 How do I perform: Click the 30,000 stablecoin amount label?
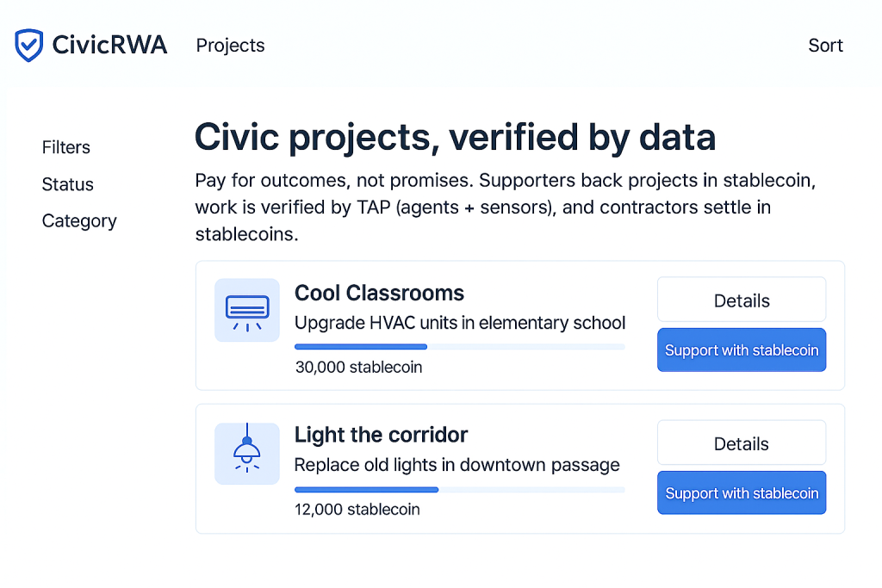tap(358, 367)
